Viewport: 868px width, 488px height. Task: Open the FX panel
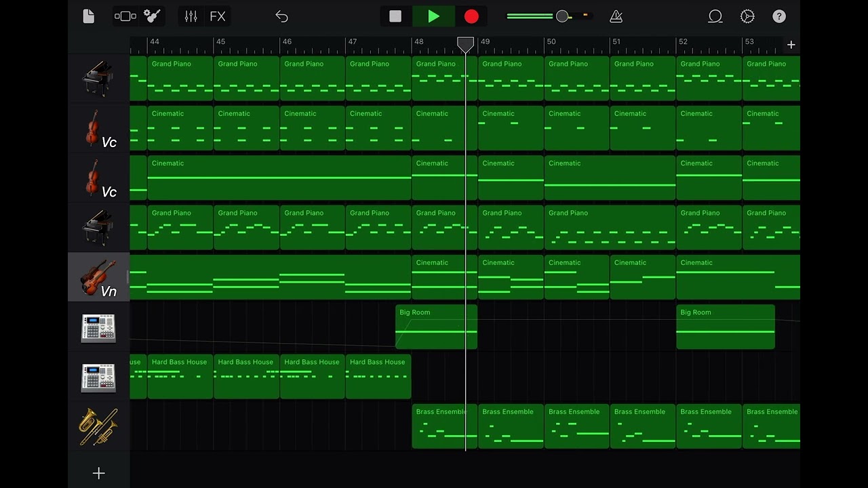(218, 16)
